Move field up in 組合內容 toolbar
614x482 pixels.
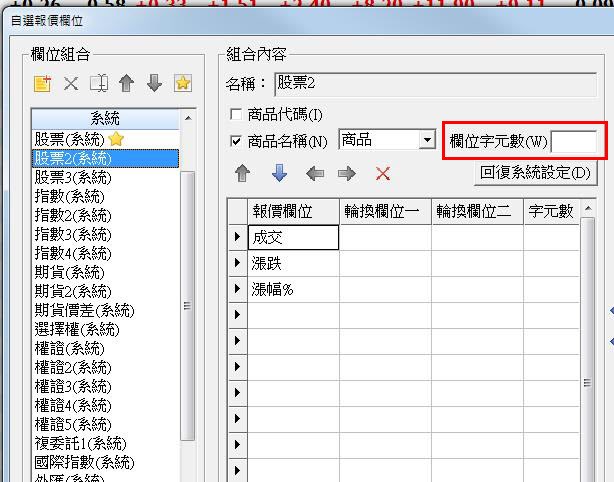point(242,173)
